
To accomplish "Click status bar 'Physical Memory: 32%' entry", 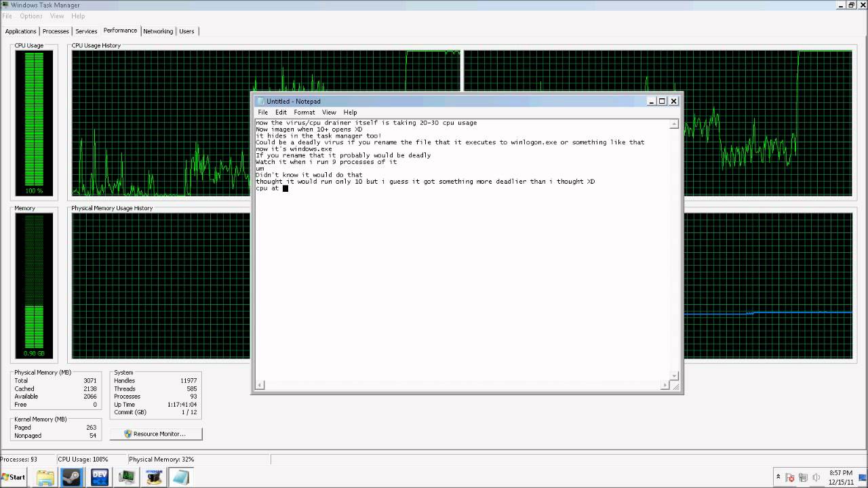I will pos(161,460).
